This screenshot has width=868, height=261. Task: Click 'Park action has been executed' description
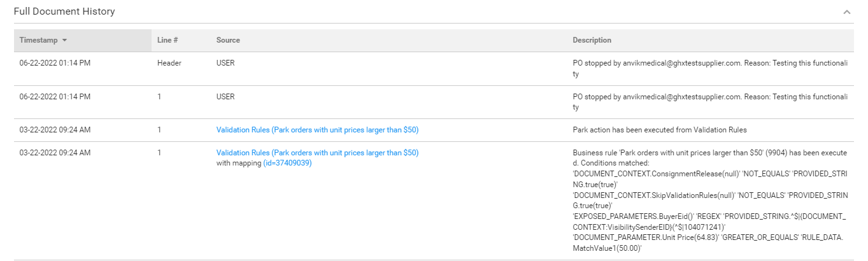[659, 130]
